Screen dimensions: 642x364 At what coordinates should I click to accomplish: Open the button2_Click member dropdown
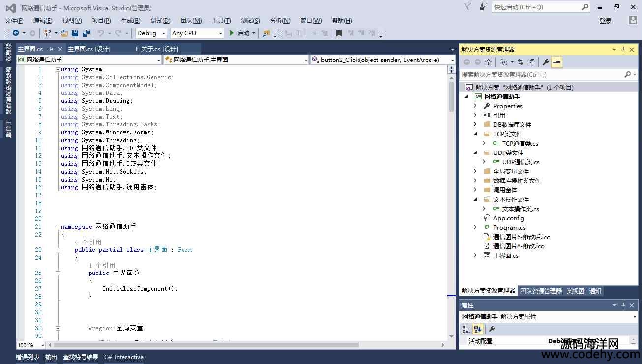coord(383,60)
